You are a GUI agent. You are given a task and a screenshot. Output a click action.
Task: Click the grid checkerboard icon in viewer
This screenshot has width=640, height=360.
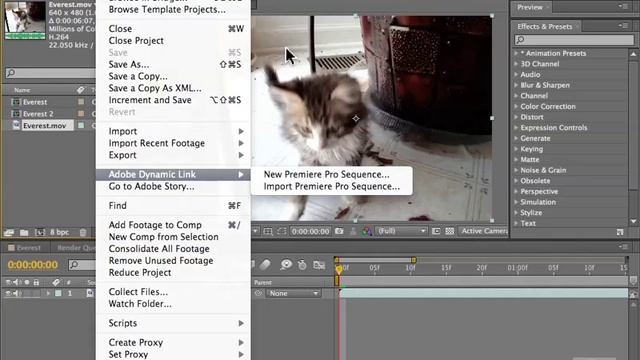coord(450,231)
